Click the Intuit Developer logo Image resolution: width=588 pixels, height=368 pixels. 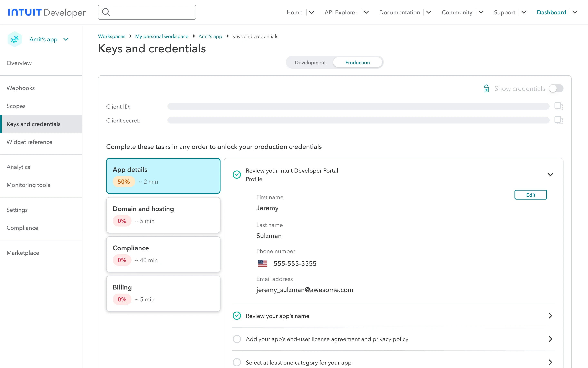(x=47, y=12)
